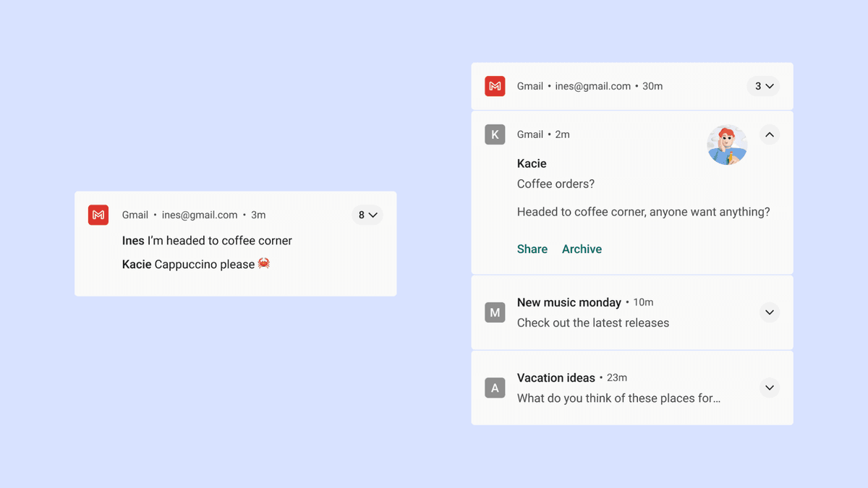Click the gray M sender avatar icon
This screenshot has width=868, height=488.
495,312
